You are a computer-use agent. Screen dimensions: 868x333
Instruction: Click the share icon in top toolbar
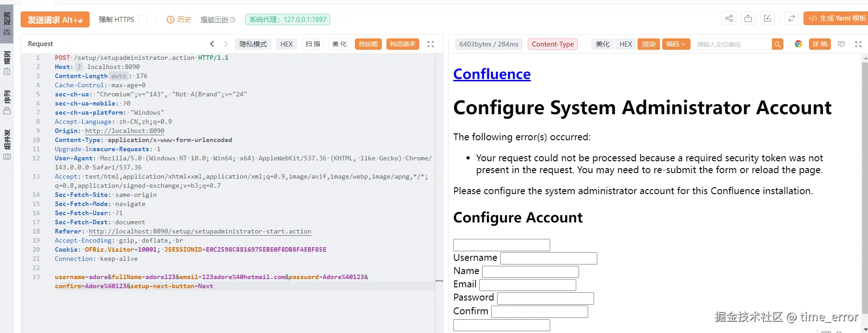(x=729, y=18)
